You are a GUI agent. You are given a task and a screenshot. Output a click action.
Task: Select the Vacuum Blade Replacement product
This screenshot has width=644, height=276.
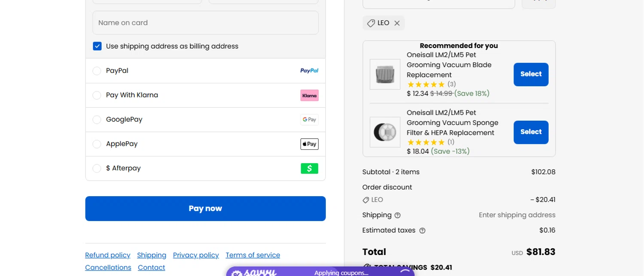coord(531,74)
